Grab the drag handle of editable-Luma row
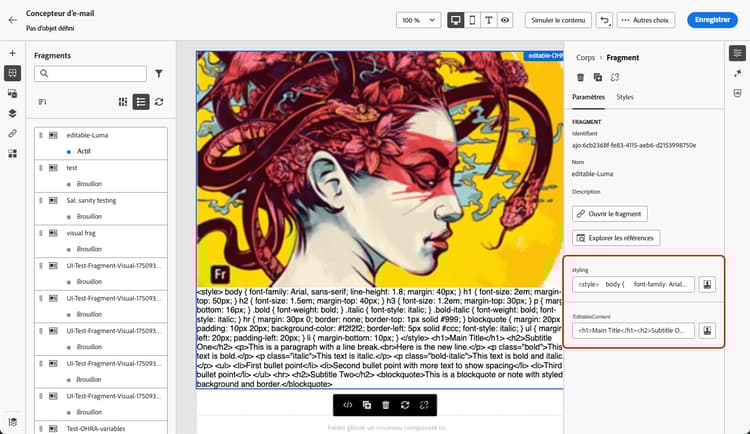This screenshot has height=434, width=750. coord(41,135)
